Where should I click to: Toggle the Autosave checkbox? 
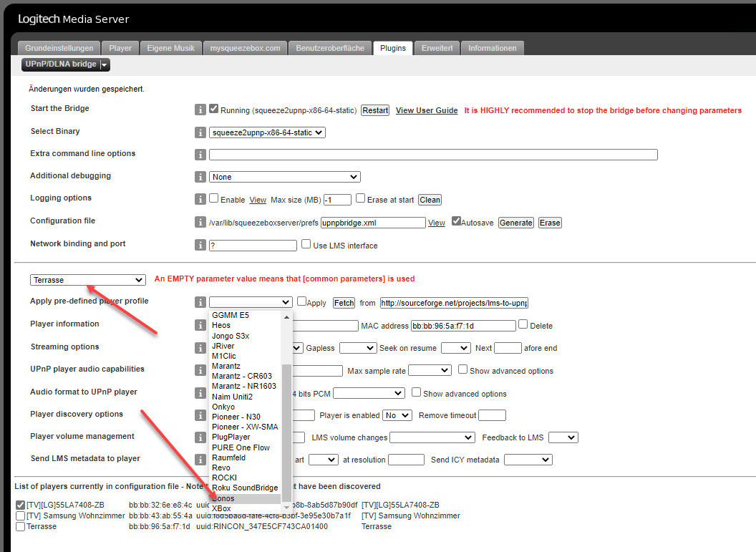tap(456, 221)
